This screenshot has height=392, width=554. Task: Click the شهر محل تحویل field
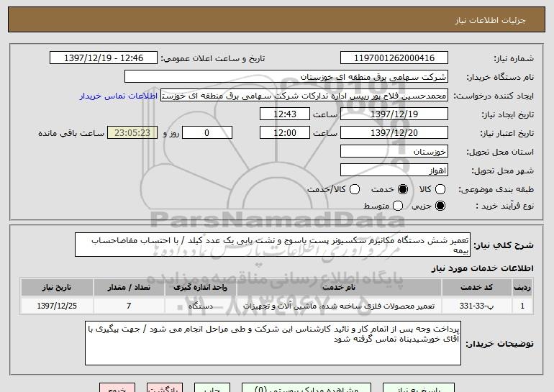tap(393, 170)
